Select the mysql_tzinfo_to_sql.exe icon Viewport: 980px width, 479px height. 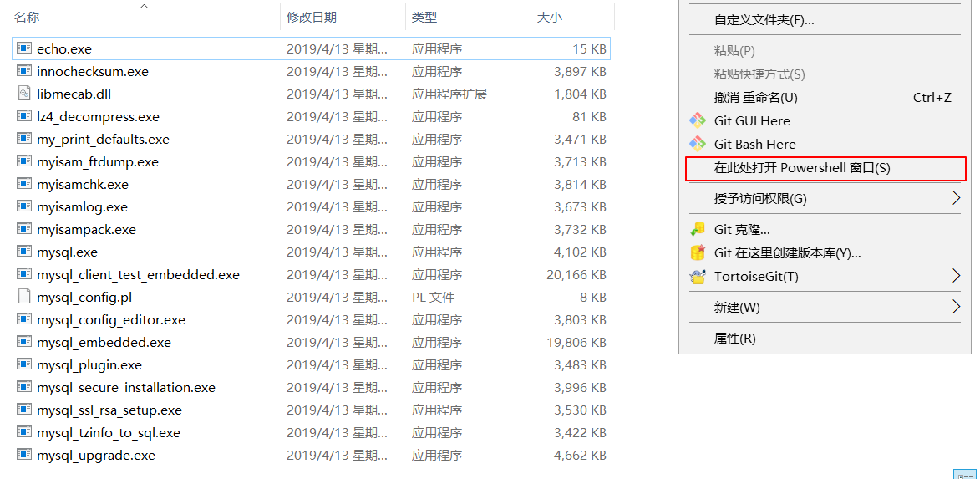(x=24, y=432)
